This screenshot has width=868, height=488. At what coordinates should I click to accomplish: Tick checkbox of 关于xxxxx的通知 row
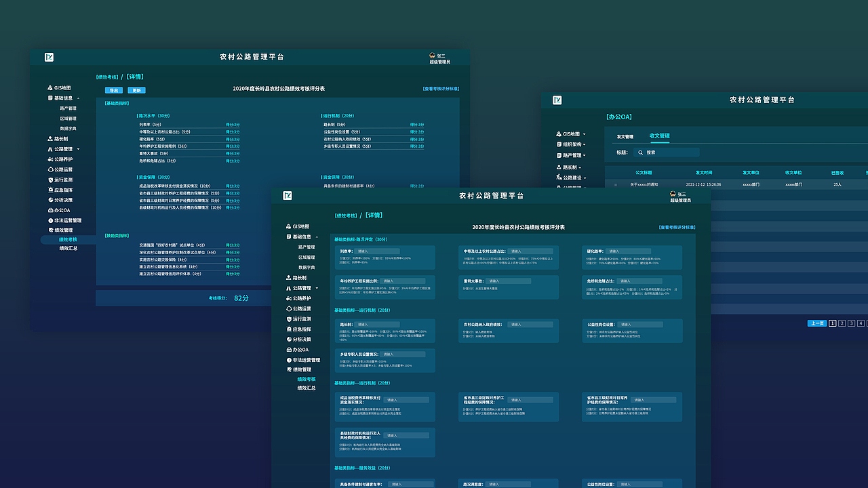tap(616, 184)
